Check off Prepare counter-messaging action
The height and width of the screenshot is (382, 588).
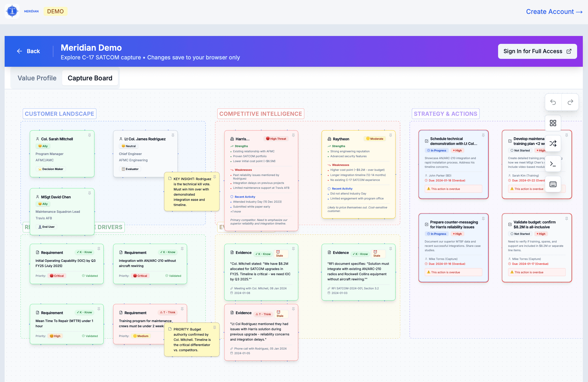(x=426, y=225)
